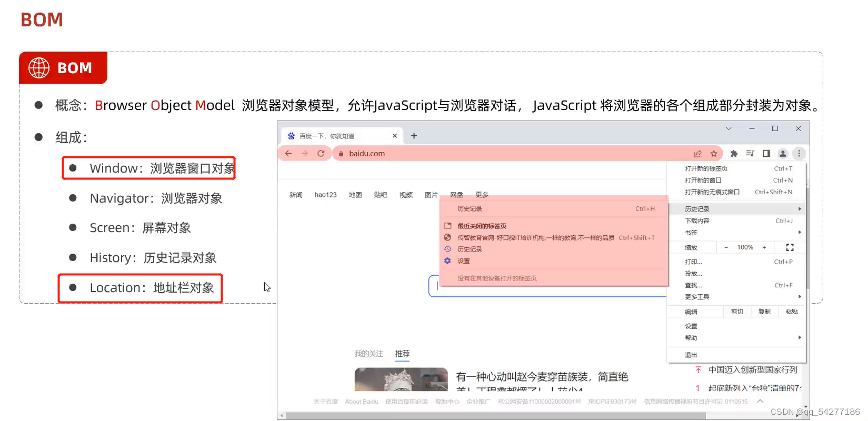
Task: Click About Baidu footer link
Action: tap(362, 402)
